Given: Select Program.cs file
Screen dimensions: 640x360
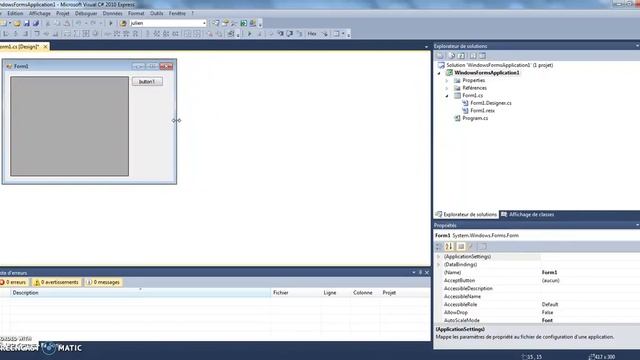Looking at the screenshot, I should coord(475,118).
